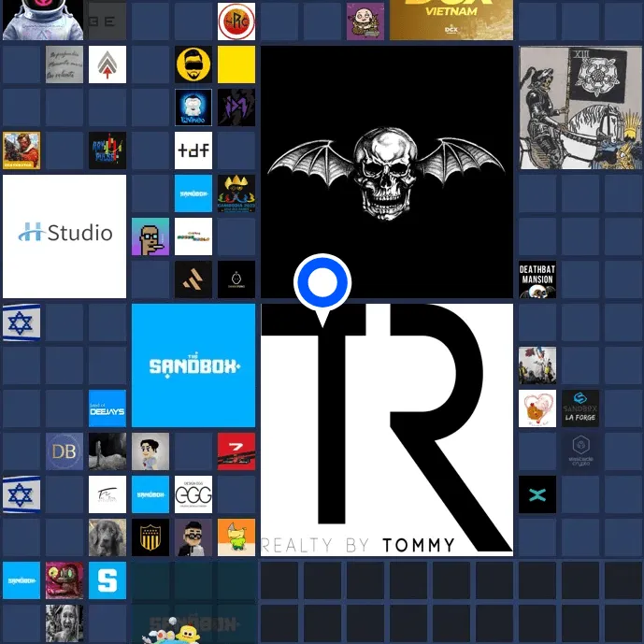Click the grey and red chevron arrow logo

[x=107, y=64]
